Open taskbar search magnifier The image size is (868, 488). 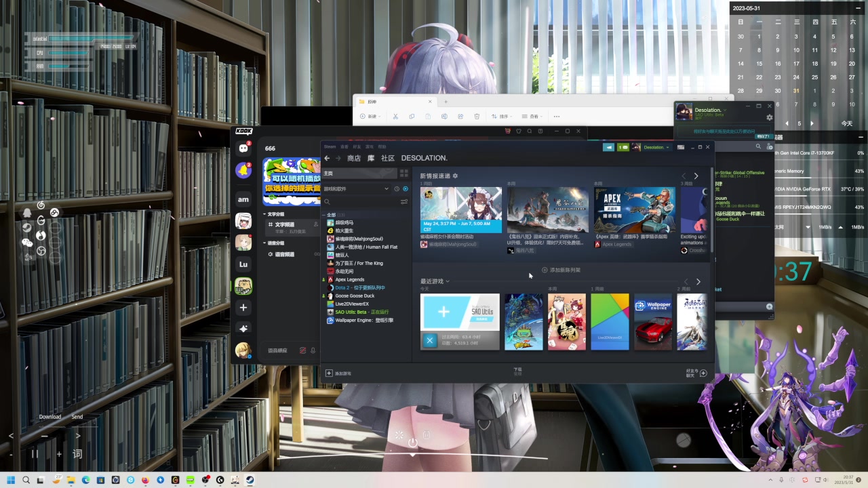pyautogui.click(x=26, y=480)
